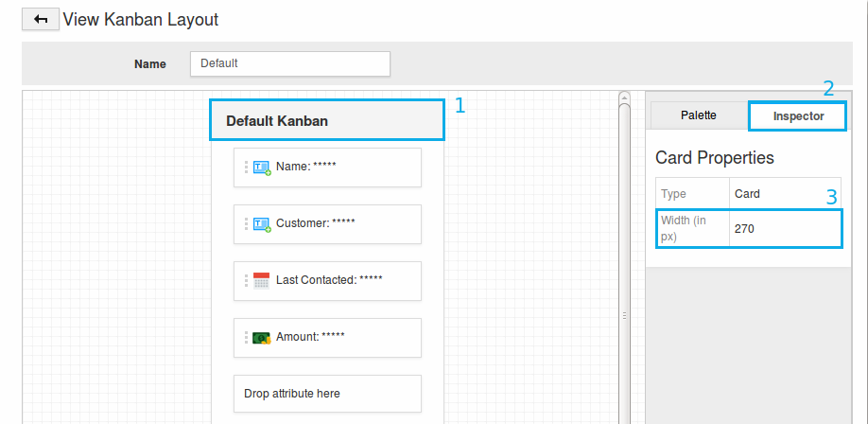
Task: Click the drag handle of Customer attribute
Action: pyautogui.click(x=246, y=224)
